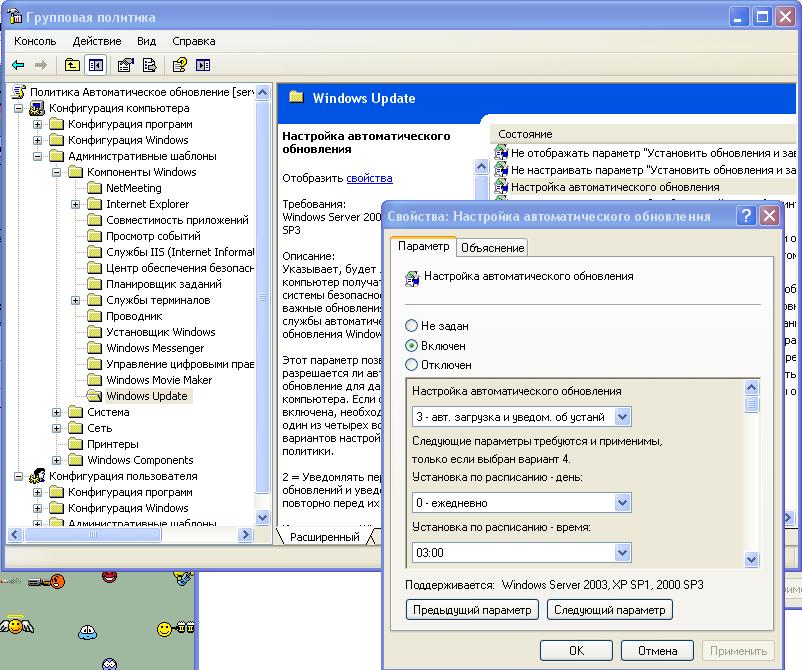This screenshot has height=670, width=802.
Task: Select the Совместимость приложений tree item
Action: [177, 220]
